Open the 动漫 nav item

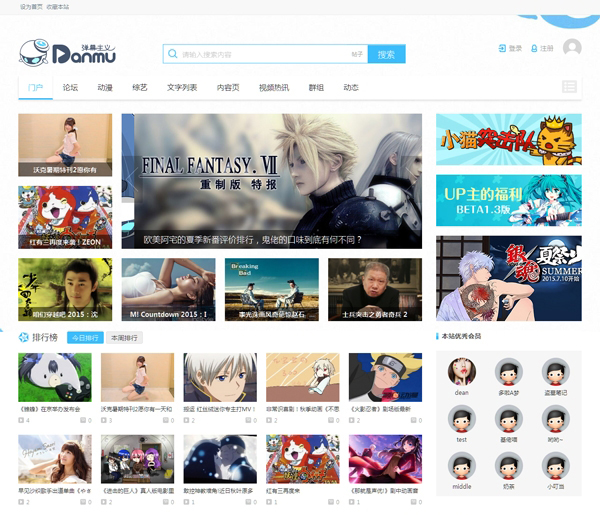105,88
